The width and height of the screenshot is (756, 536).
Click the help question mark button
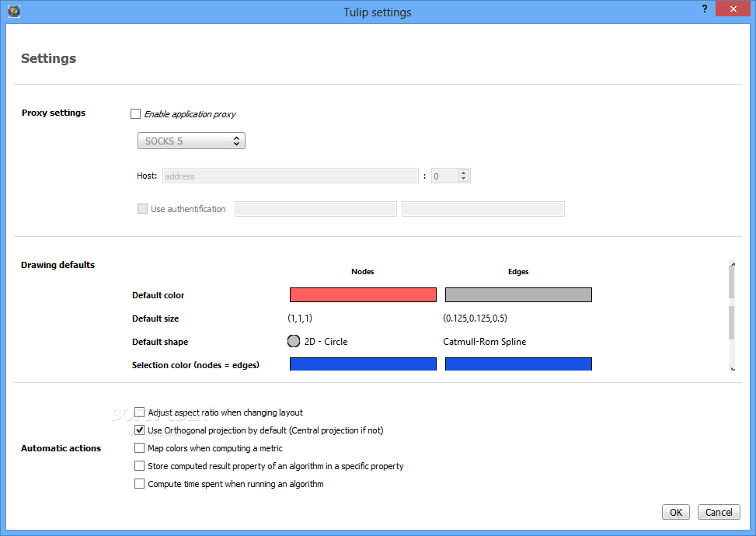[705, 9]
